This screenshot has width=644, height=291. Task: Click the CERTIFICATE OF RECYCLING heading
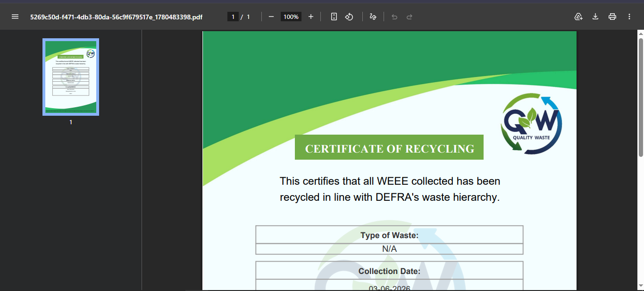[x=389, y=147]
